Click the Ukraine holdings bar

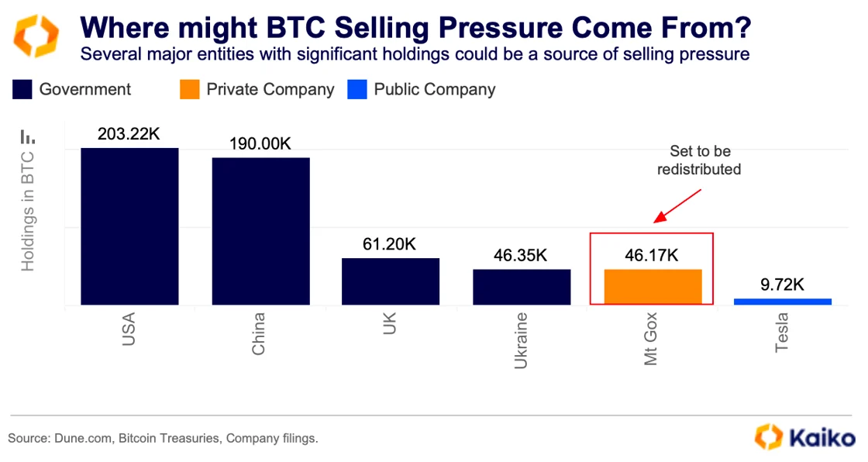tap(522, 287)
